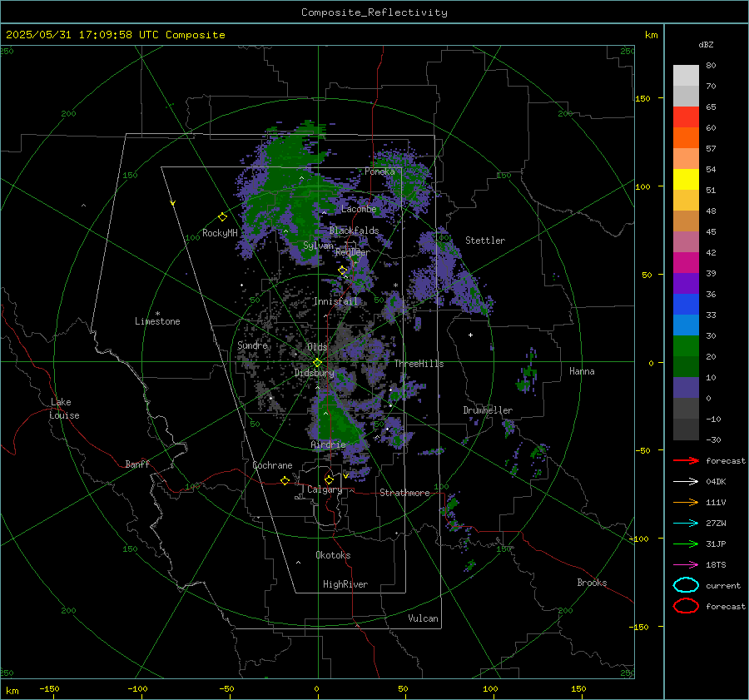Click the white 04DK arrow in legend
The height and width of the screenshot is (700, 749).
click(x=686, y=481)
